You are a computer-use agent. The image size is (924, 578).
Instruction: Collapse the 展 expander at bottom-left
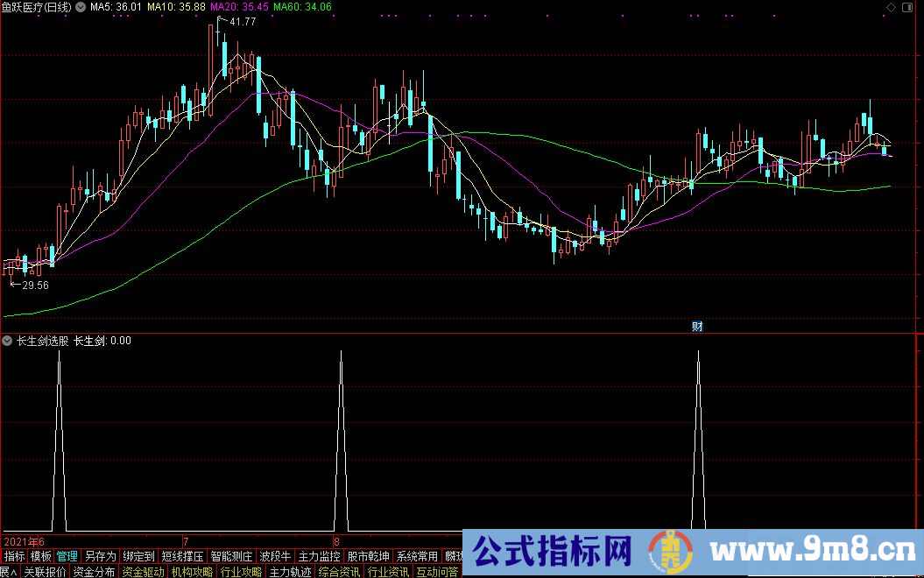click(8, 572)
